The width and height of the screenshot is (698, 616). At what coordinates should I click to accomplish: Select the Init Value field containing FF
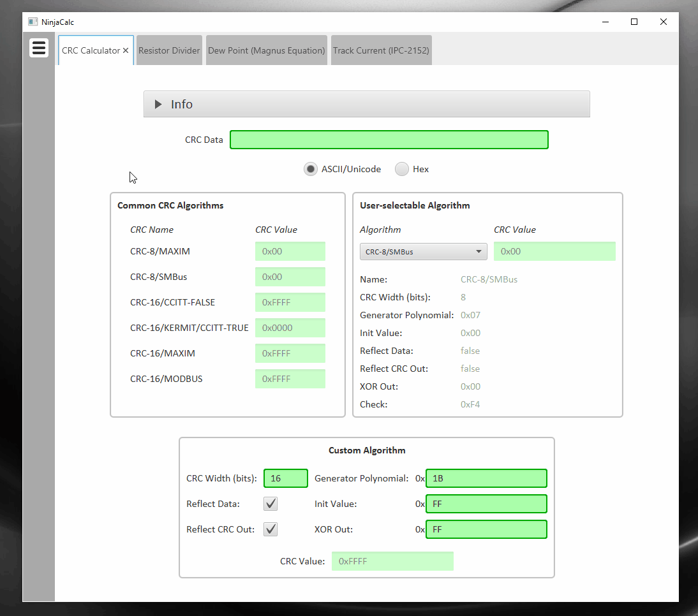click(x=486, y=504)
